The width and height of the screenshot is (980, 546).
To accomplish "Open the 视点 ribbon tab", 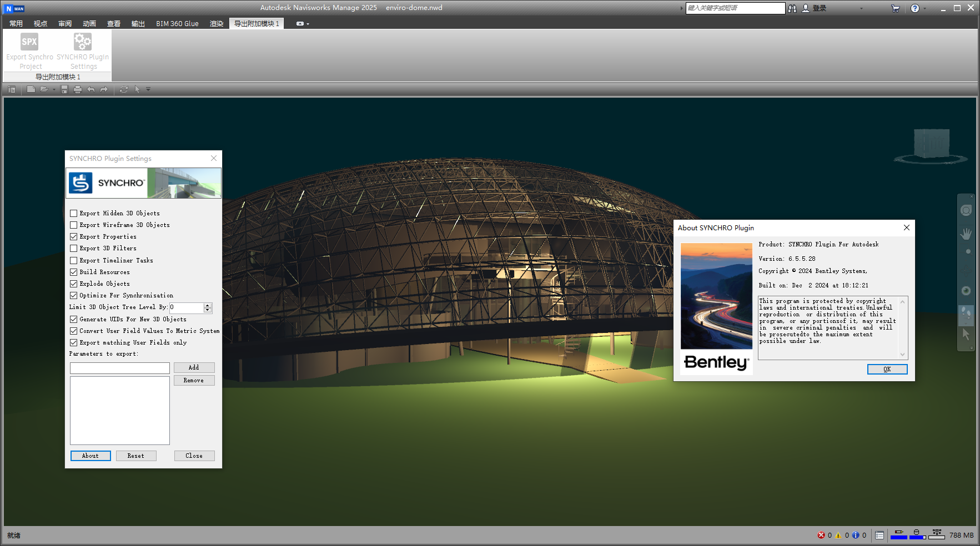I will [41, 24].
